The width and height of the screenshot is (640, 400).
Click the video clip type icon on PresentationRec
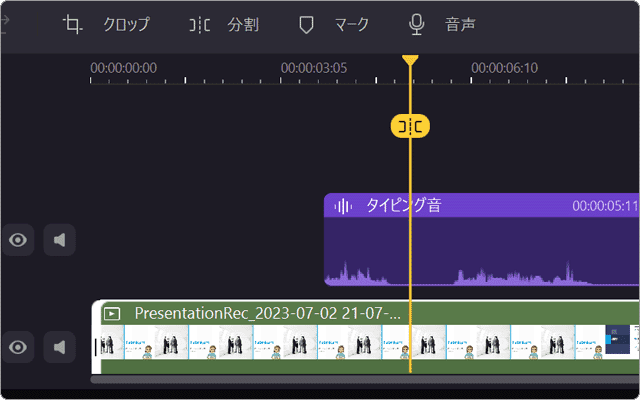tap(112, 314)
